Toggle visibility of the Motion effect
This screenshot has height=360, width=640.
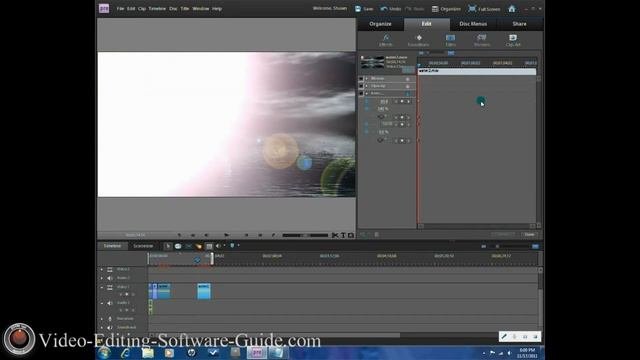[361, 78]
